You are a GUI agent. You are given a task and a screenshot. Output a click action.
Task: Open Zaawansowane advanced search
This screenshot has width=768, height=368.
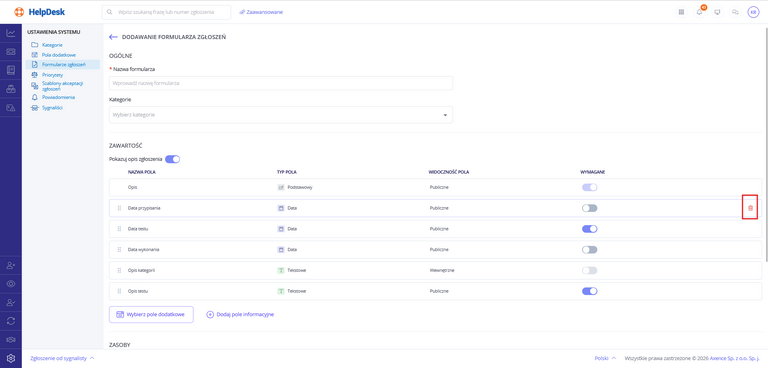pos(261,12)
